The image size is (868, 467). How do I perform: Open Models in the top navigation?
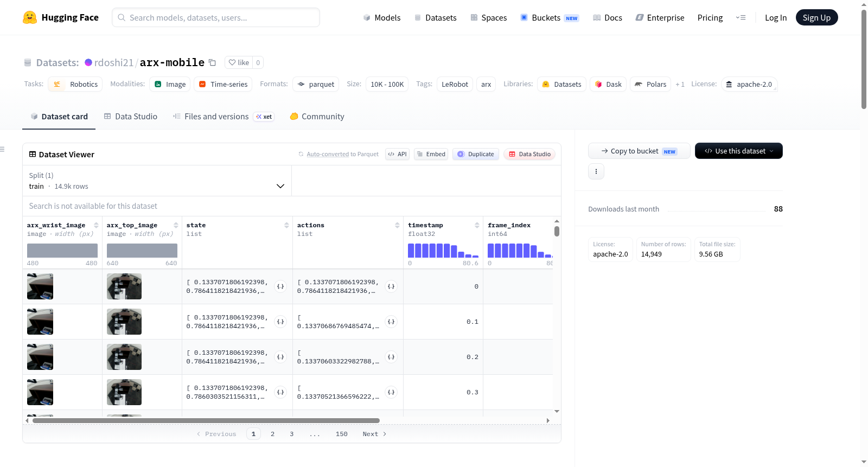click(382, 17)
